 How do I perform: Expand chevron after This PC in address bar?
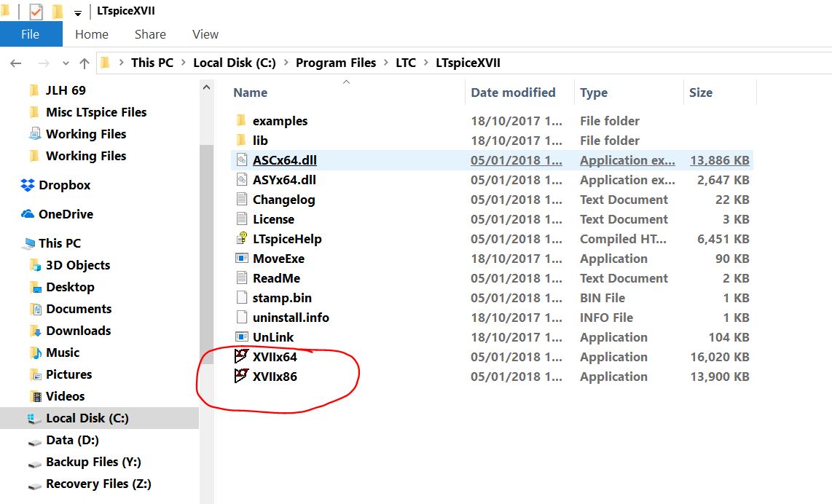[x=183, y=63]
